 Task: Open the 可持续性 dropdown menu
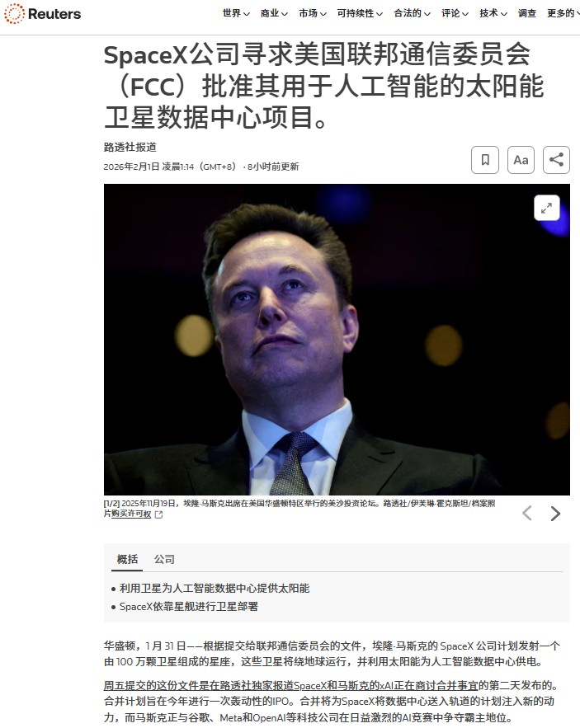(361, 13)
